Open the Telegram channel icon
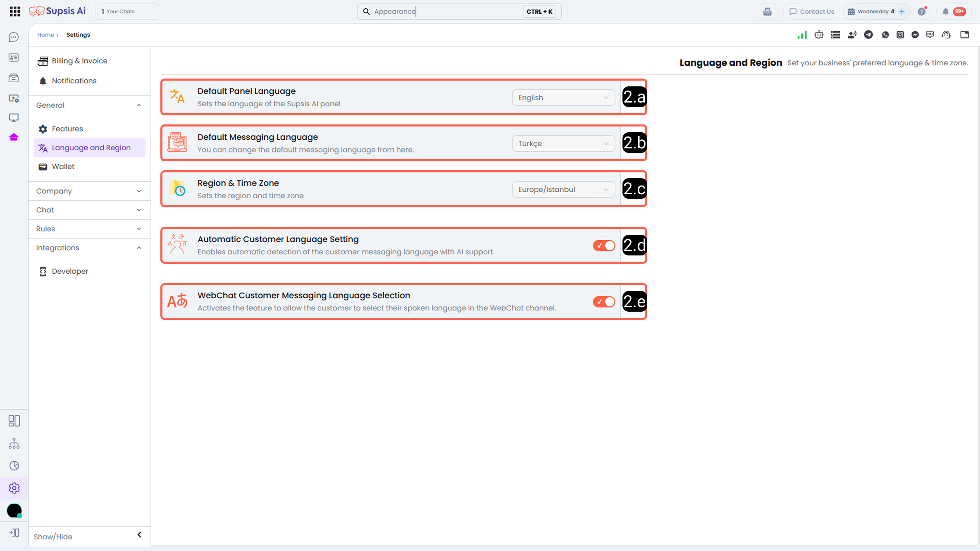 (x=868, y=35)
